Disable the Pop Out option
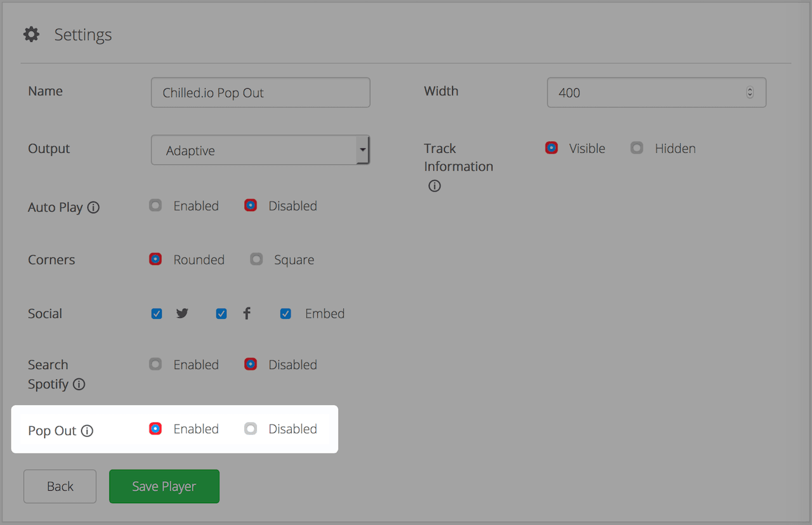This screenshot has height=525, width=812. (x=251, y=429)
